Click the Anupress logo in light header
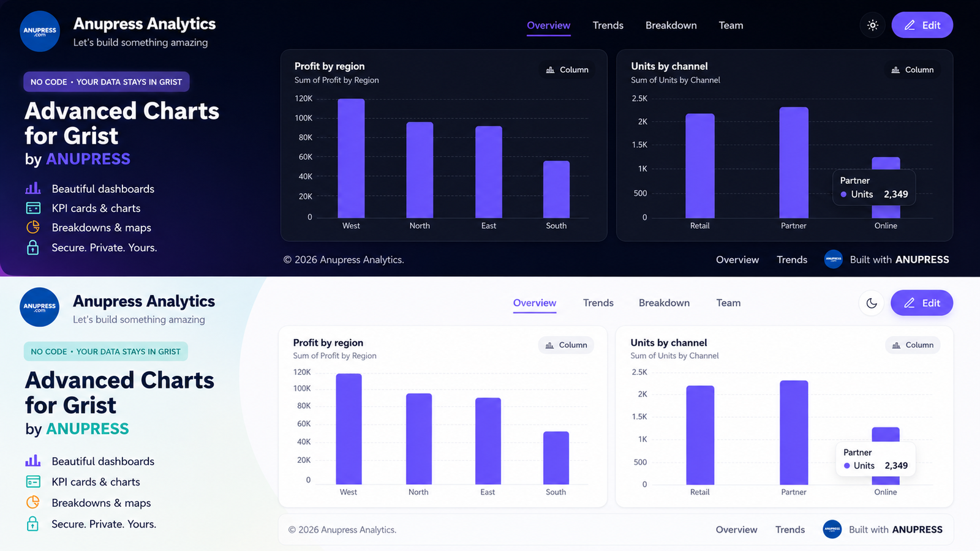 point(40,307)
